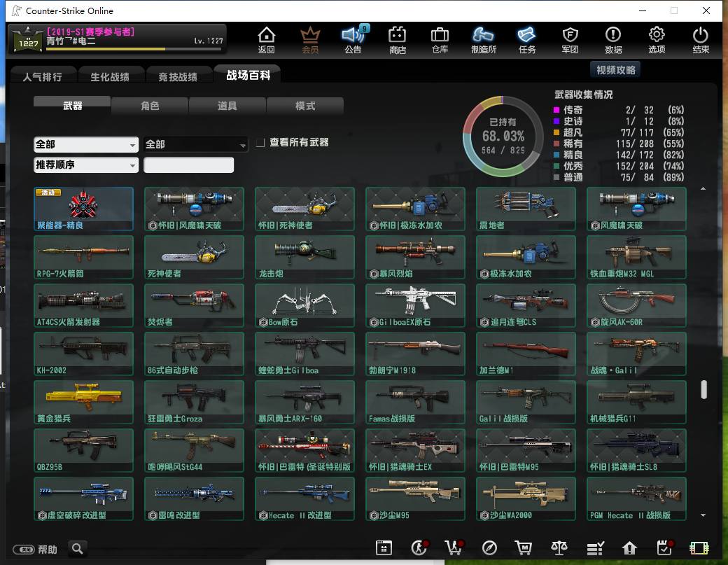Click the balance scales icon in bottom bar

click(559, 548)
